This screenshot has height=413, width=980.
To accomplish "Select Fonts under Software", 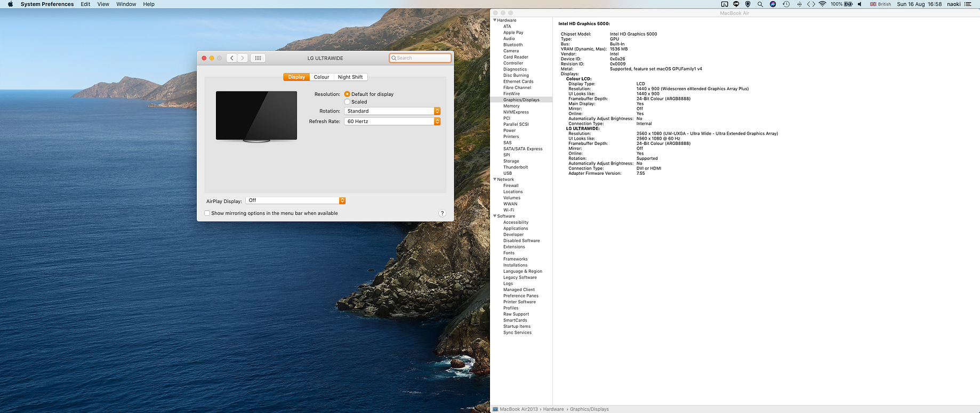I will click(x=509, y=253).
